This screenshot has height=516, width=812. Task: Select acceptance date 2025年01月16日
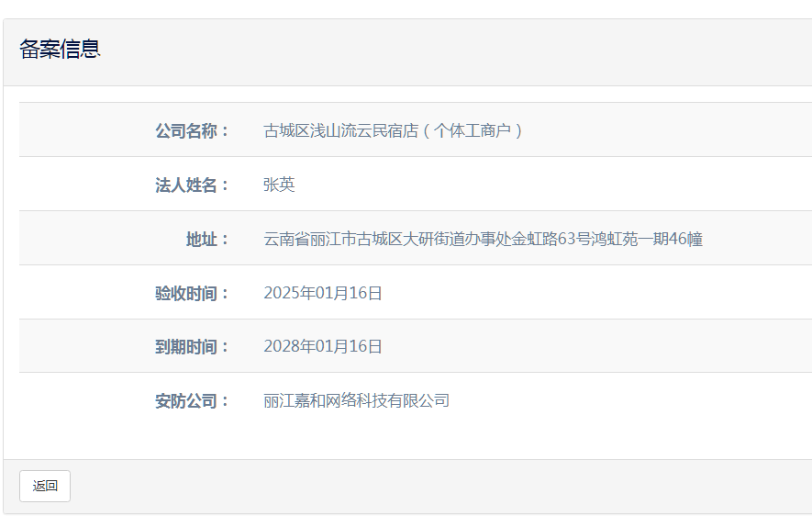[322, 293]
